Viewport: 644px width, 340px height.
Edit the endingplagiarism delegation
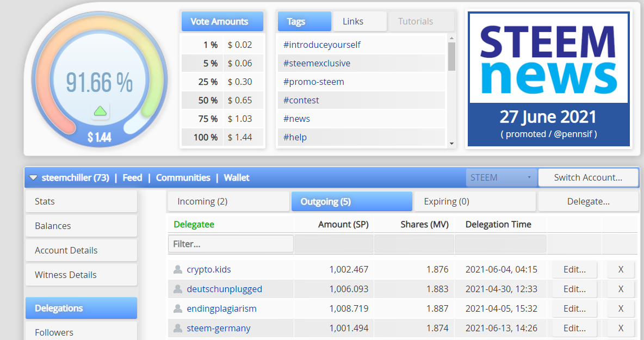click(x=574, y=308)
